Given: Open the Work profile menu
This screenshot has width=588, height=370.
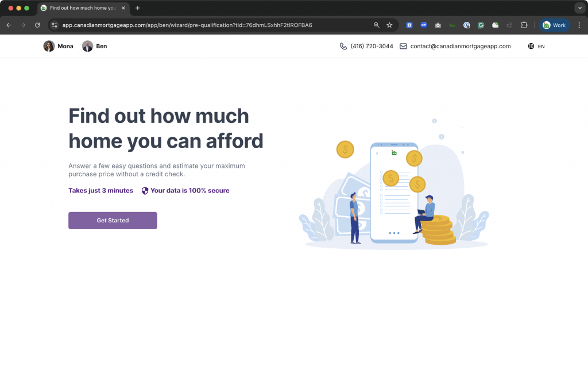Looking at the screenshot, I should point(554,25).
